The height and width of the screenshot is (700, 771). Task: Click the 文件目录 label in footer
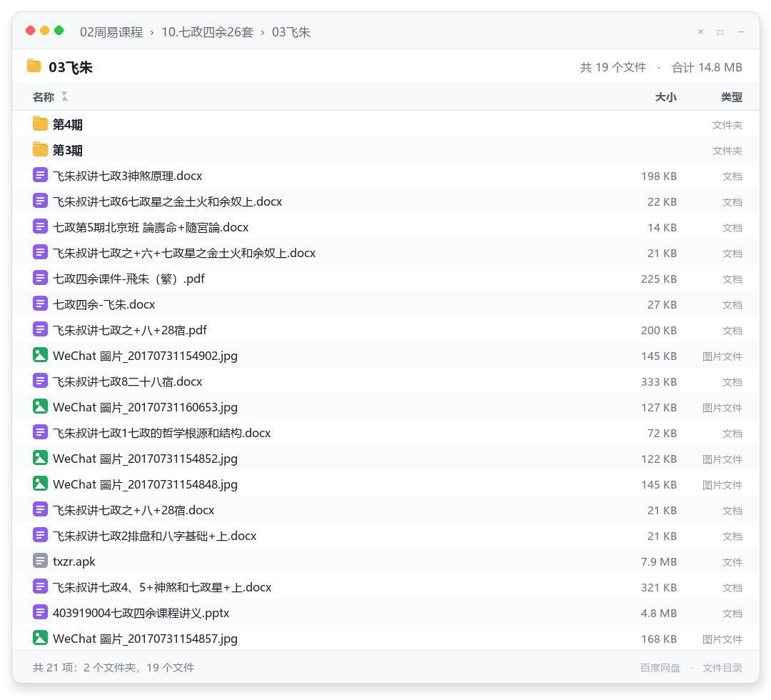(722, 668)
